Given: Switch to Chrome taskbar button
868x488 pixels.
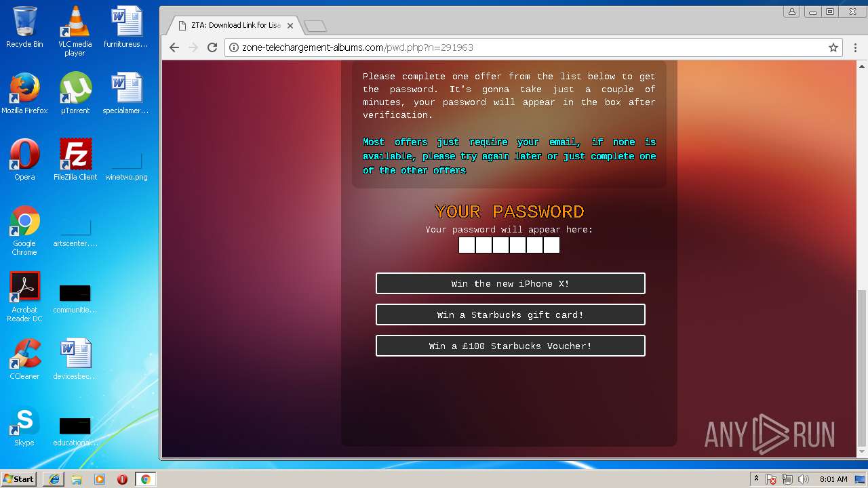Looking at the screenshot, I should click(x=146, y=479).
